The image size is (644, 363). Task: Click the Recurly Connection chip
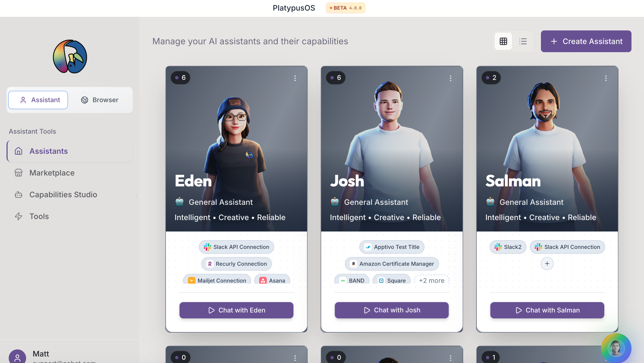[236, 264]
